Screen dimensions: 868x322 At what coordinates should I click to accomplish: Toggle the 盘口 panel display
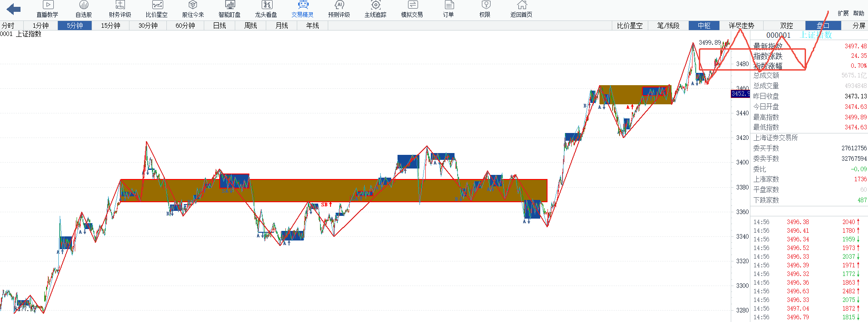823,26
